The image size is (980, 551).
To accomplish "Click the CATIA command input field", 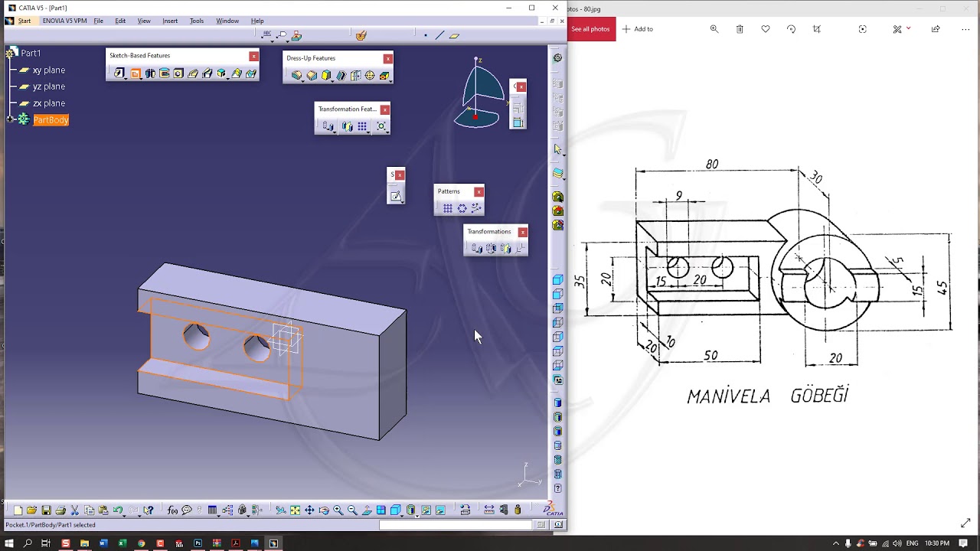I will pyautogui.click(x=456, y=524).
